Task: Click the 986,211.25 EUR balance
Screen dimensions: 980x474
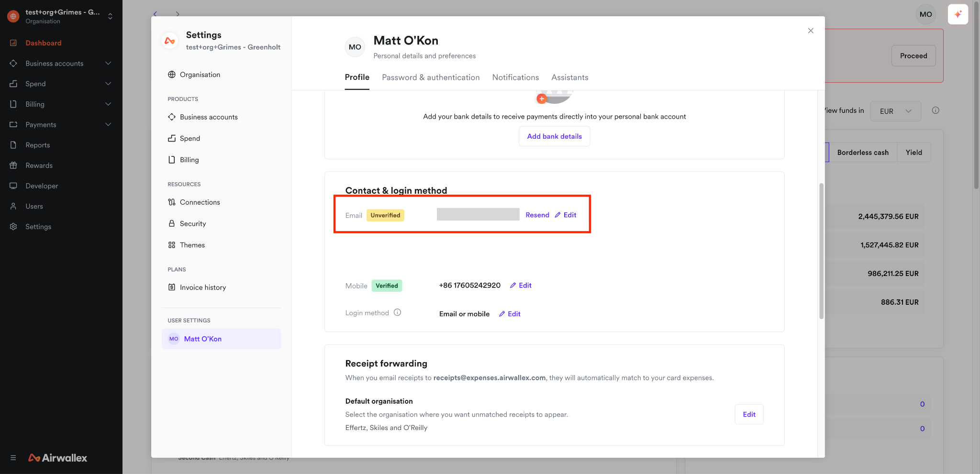Action: tap(893, 274)
